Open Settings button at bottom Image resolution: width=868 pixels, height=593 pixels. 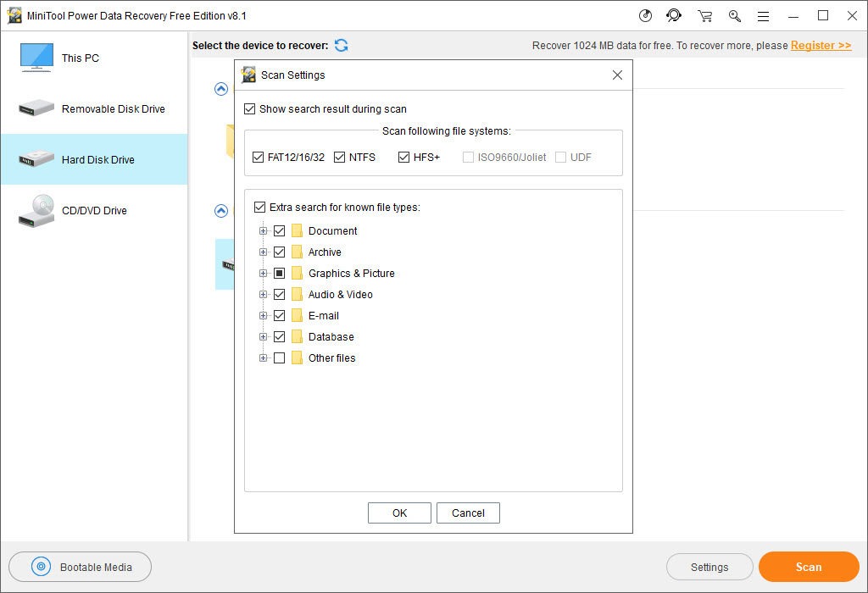pyautogui.click(x=709, y=567)
